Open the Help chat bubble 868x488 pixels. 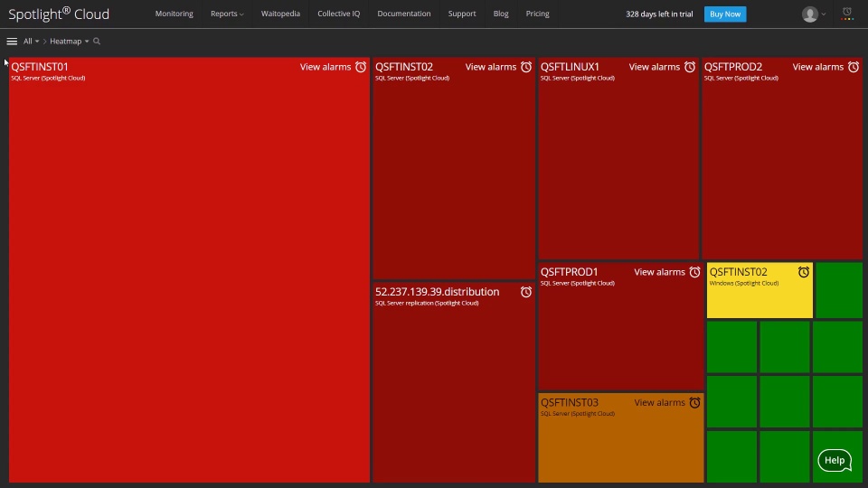835,460
